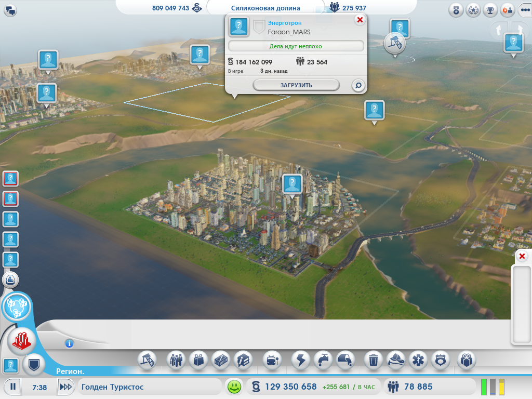Click the player avatar in the Энерготрон popup
The image size is (532, 399).
pos(239,26)
